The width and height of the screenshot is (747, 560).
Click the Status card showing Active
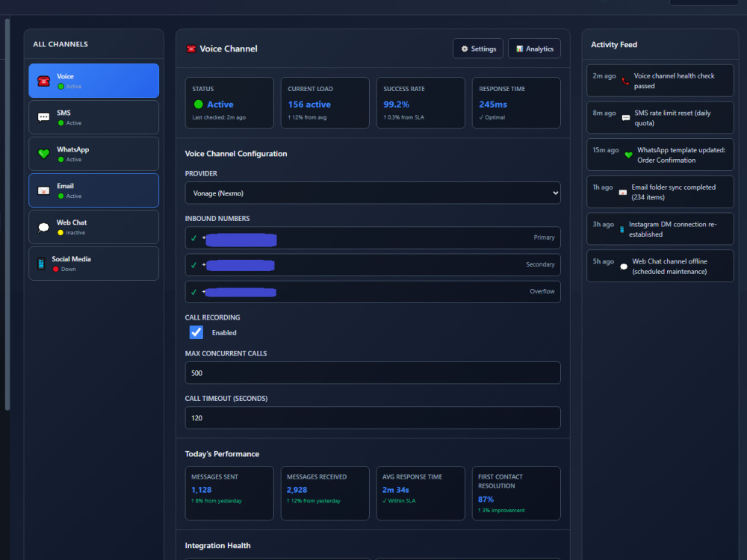click(x=229, y=103)
